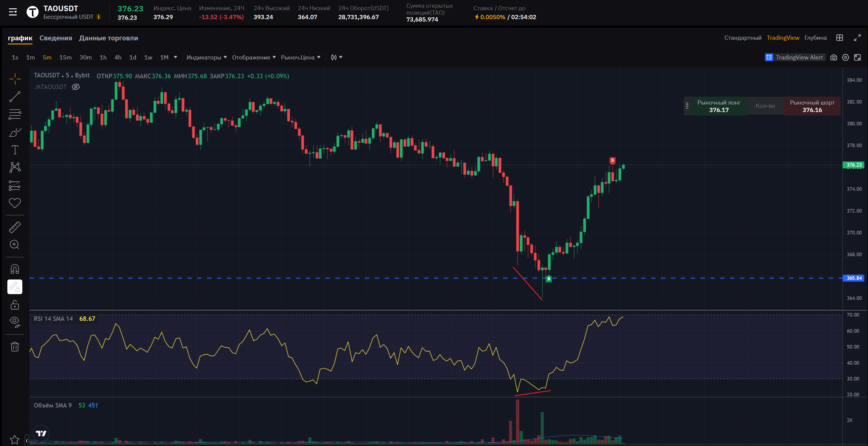868x446 pixels.
Task: Select the trend line drawing tool
Action: click(15, 97)
